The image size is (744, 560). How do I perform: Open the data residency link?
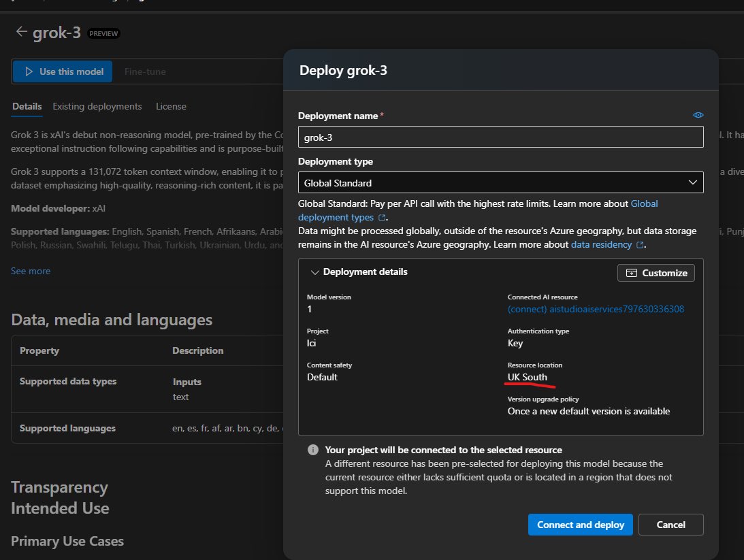click(x=601, y=245)
